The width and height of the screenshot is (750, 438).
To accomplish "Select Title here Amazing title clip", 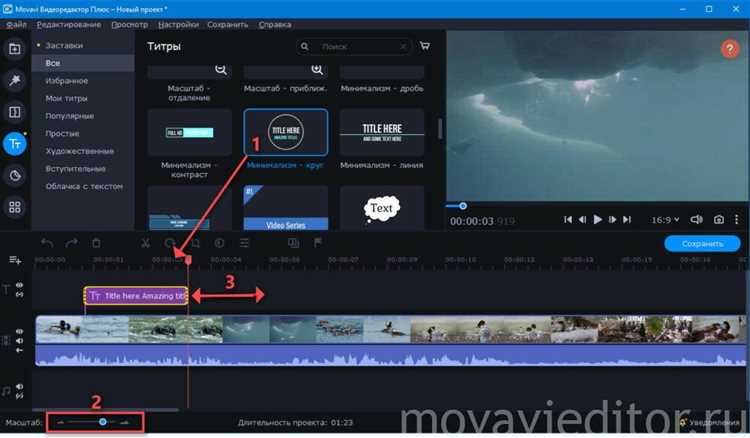I will 136,296.
